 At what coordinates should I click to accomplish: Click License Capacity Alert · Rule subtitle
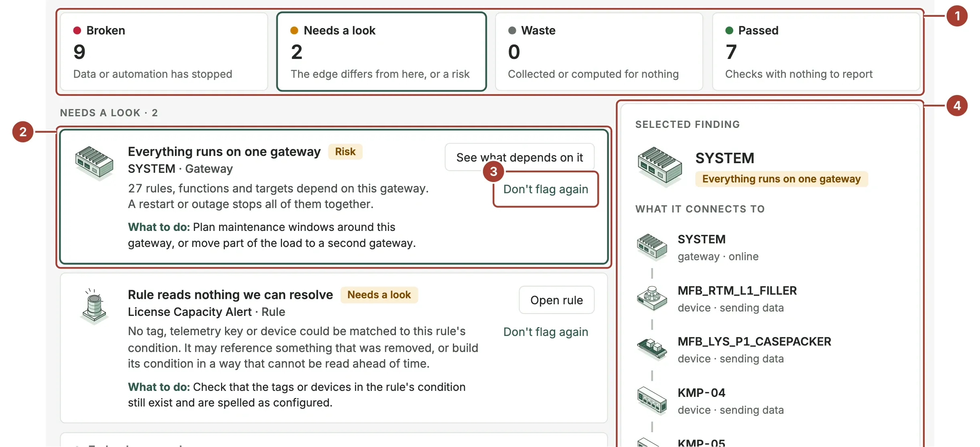tap(207, 312)
